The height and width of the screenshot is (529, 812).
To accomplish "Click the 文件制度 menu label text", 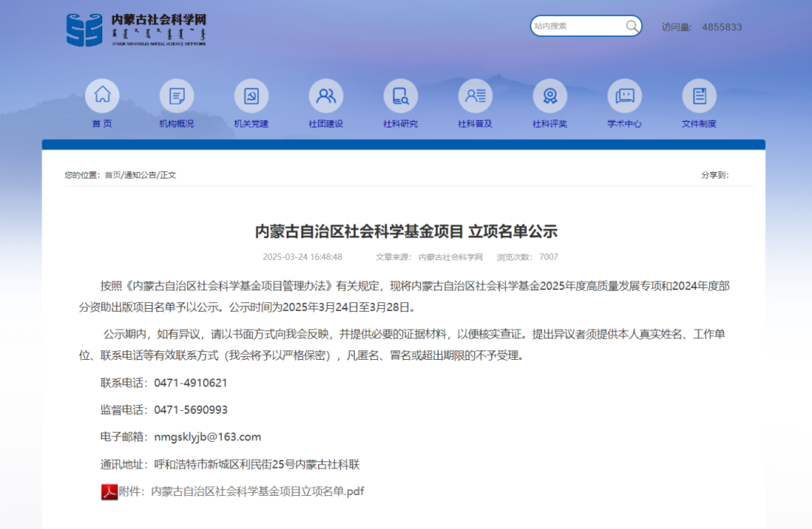I will coord(699,124).
